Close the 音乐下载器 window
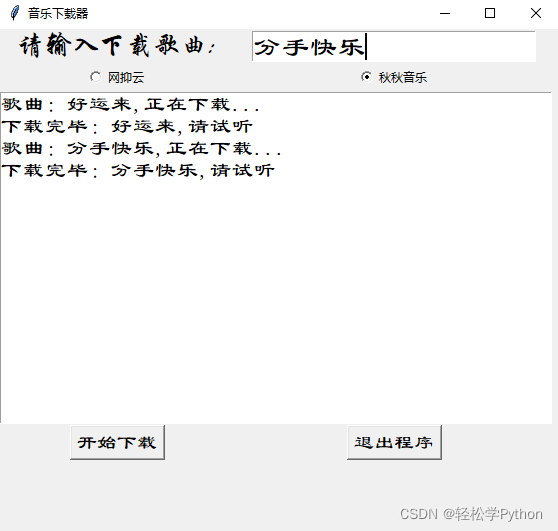The image size is (558, 531). (x=536, y=14)
